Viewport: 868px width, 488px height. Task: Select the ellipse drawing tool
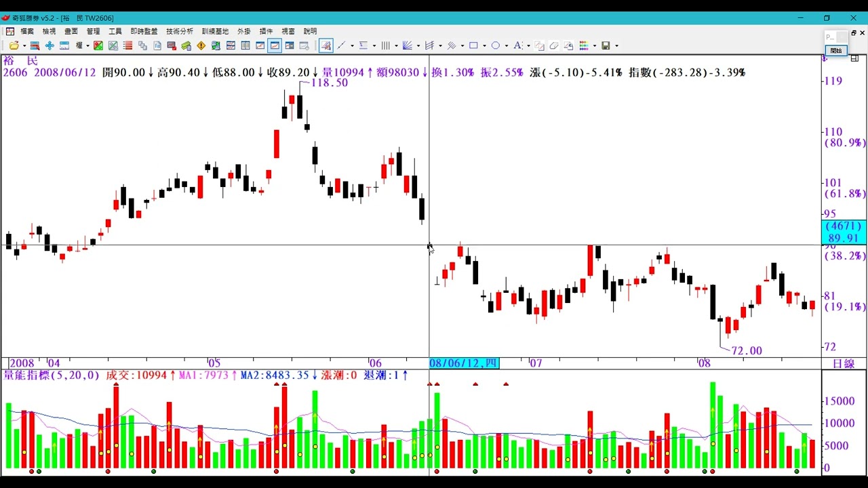(496, 45)
